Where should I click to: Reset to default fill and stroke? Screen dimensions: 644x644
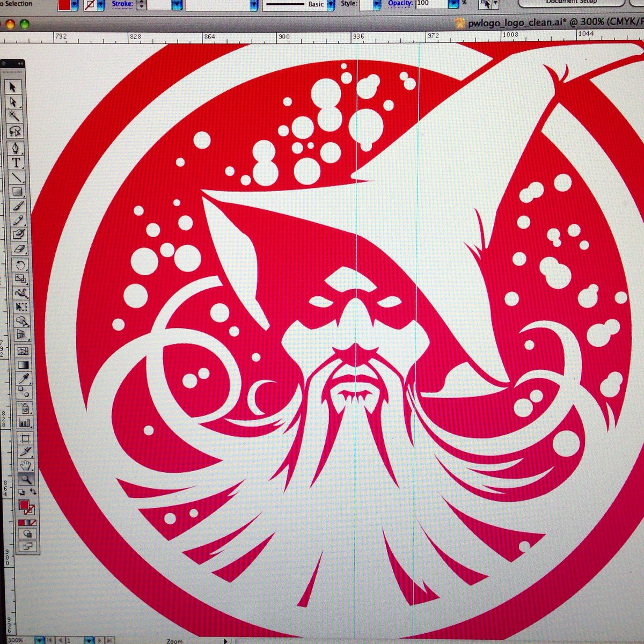21,492
